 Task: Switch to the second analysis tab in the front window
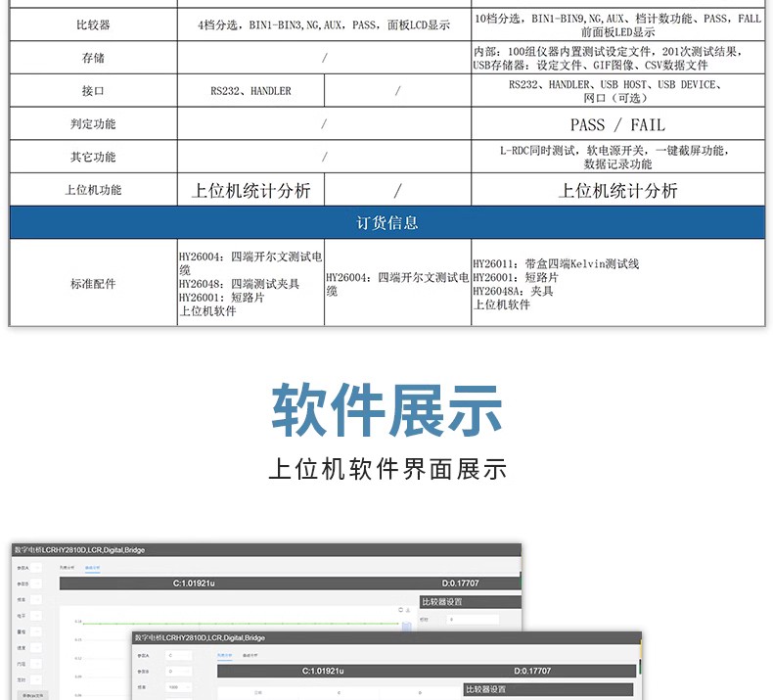250,656
